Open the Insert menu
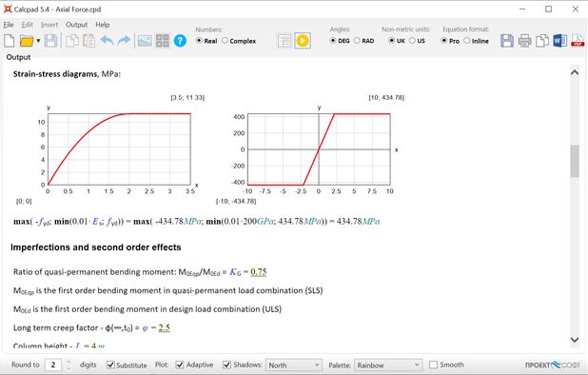588x375 pixels. click(x=49, y=25)
